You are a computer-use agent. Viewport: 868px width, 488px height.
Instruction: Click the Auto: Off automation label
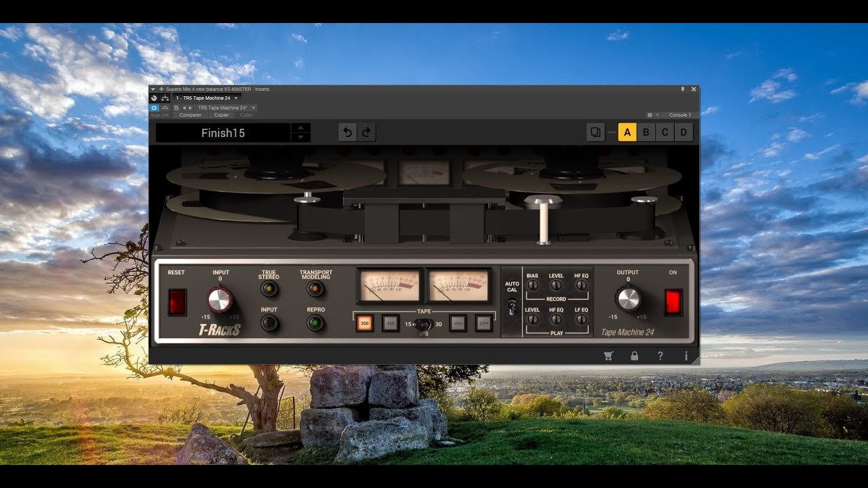(x=159, y=115)
